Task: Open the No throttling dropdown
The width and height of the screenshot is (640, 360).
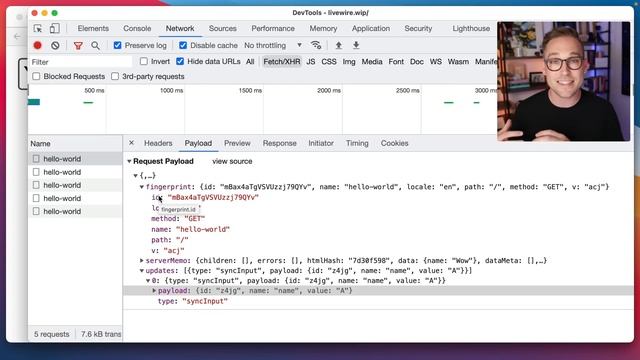Action: [x=273, y=45]
